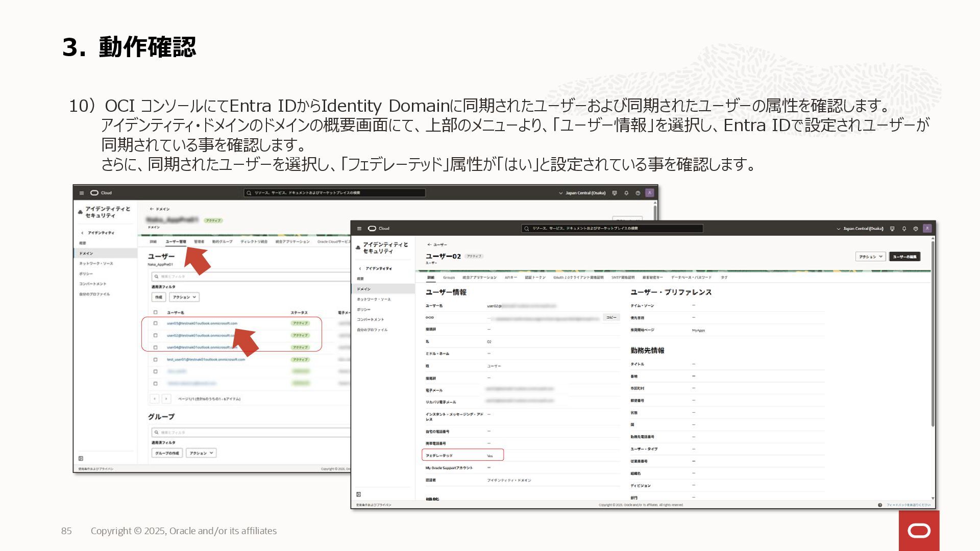980x551 pixels.
Task: Go to previous page of user table
Action: click(155, 399)
